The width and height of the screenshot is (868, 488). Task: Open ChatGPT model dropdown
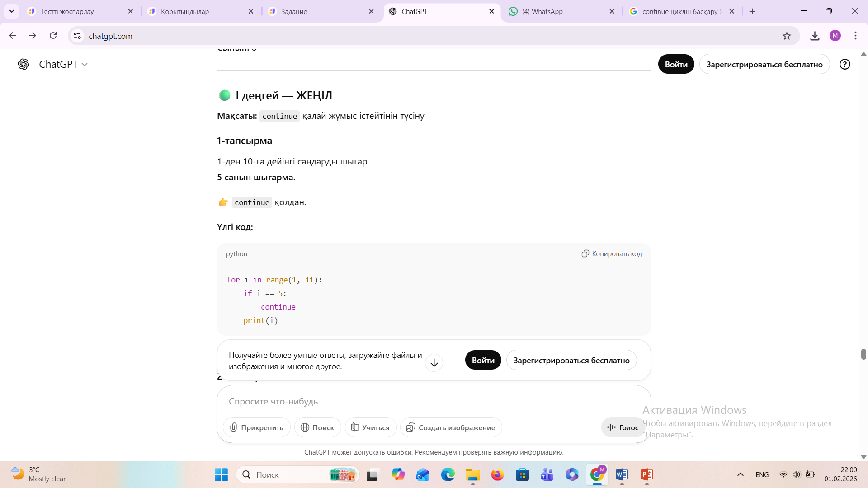tap(63, 64)
